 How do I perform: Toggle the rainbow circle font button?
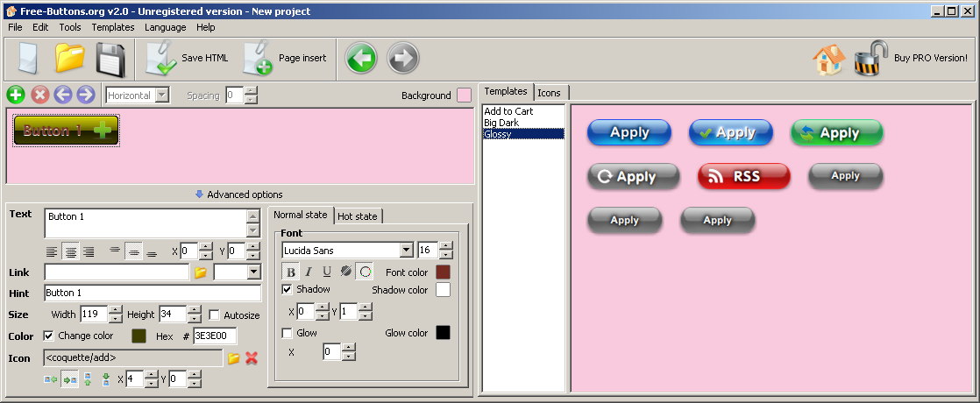coord(365,272)
